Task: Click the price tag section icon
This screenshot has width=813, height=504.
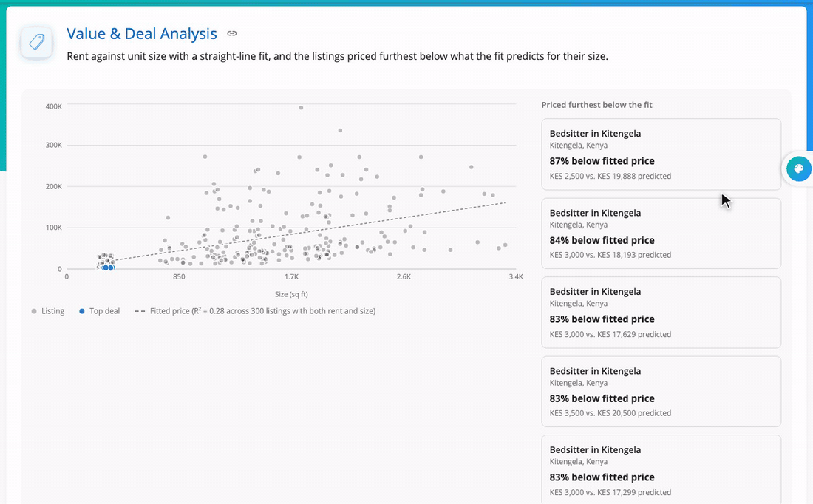Action: click(x=36, y=41)
